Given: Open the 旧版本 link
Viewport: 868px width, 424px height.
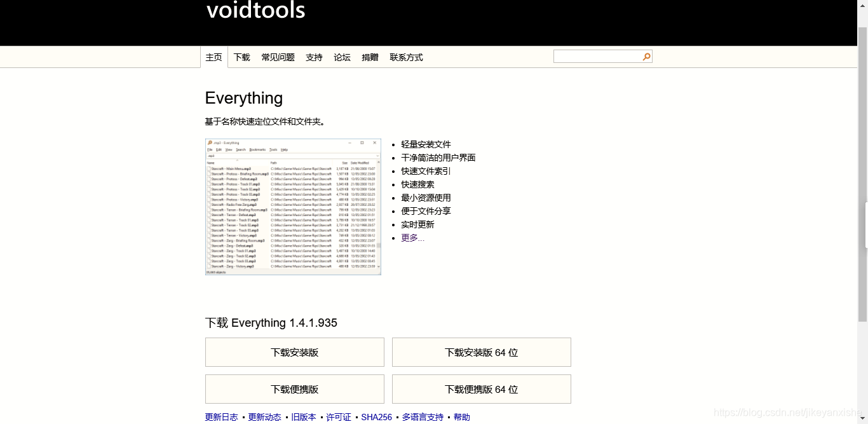Looking at the screenshot, I should [x=304, y=417].
